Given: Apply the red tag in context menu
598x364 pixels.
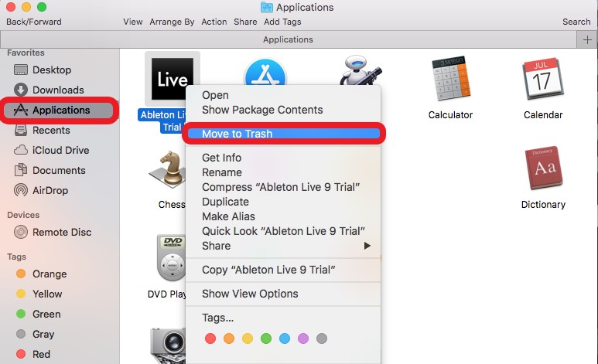Looking at the screenshot, I should (x=210, y=338).
